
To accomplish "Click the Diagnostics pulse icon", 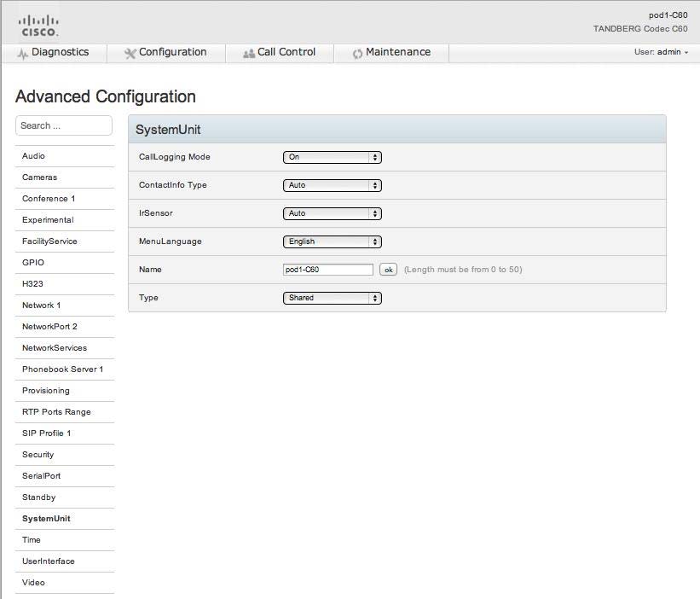I will click(x=23, y=54).
